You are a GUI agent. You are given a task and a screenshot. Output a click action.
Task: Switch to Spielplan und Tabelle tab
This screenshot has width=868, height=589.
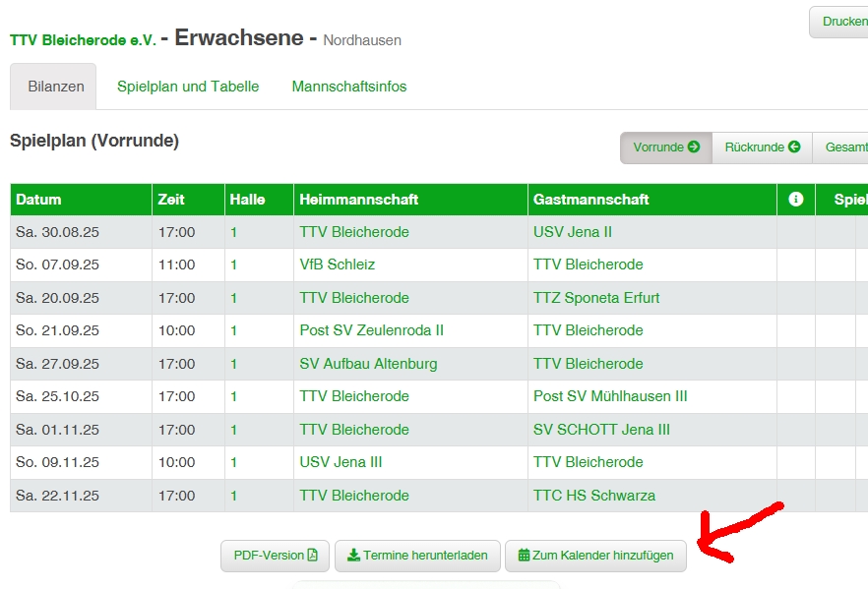(x=188, y=87)
